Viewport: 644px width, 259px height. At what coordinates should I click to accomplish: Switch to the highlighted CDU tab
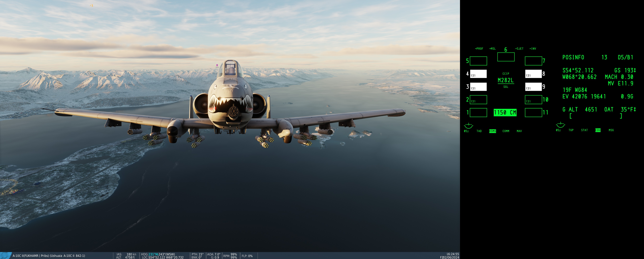[598, 130]
